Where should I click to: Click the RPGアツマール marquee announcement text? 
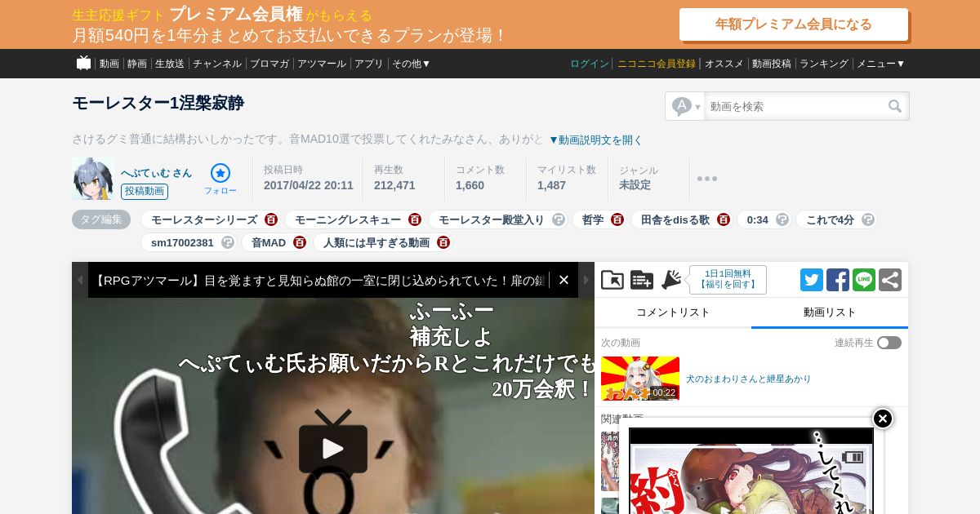(x=319, y=280)
